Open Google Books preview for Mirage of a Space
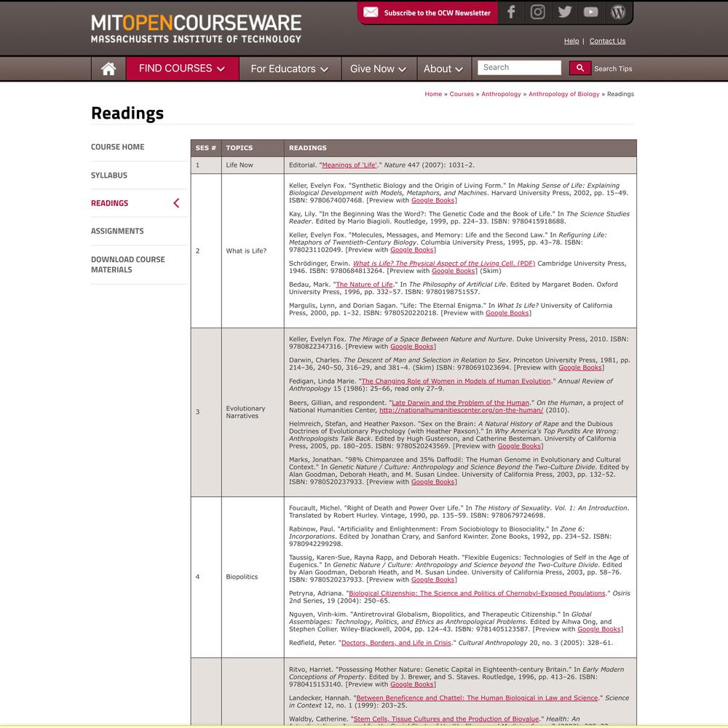The image size is (728, 728). (x=412, y=347)
